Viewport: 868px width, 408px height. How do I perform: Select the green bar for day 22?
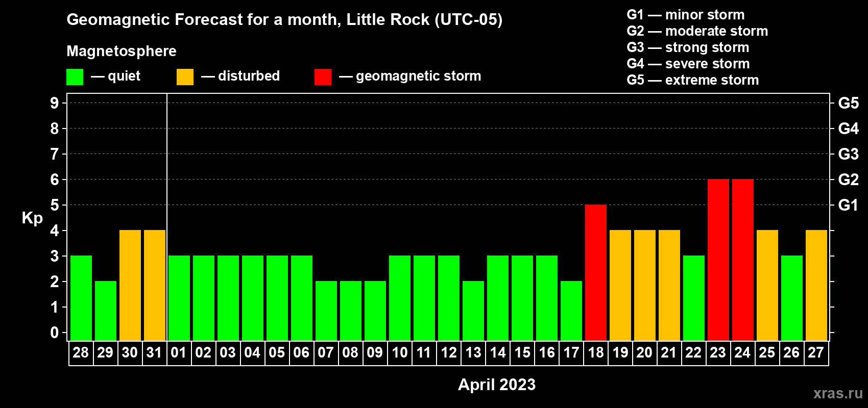tap(694, 298)
